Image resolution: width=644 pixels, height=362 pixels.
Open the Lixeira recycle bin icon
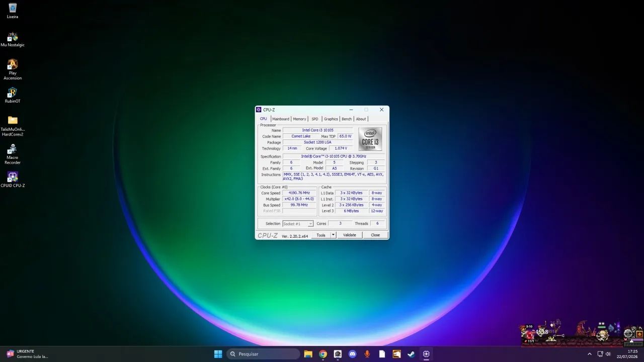coord(13,11)
